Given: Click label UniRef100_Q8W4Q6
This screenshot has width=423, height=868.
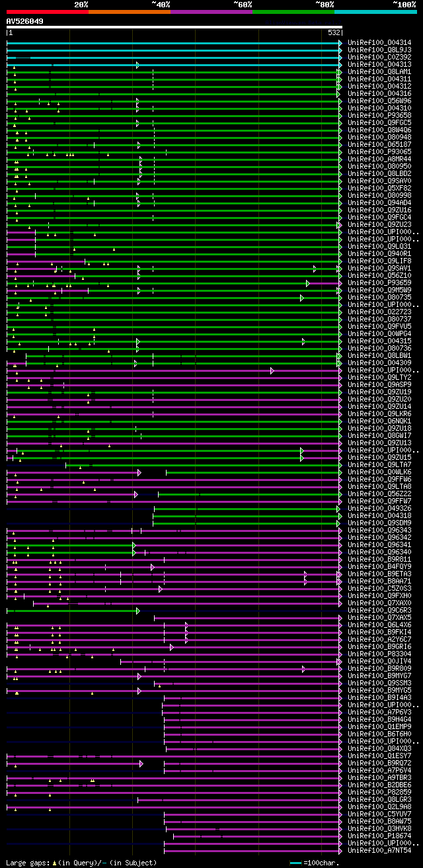Looking at the screenshot, I should [379, 130].
